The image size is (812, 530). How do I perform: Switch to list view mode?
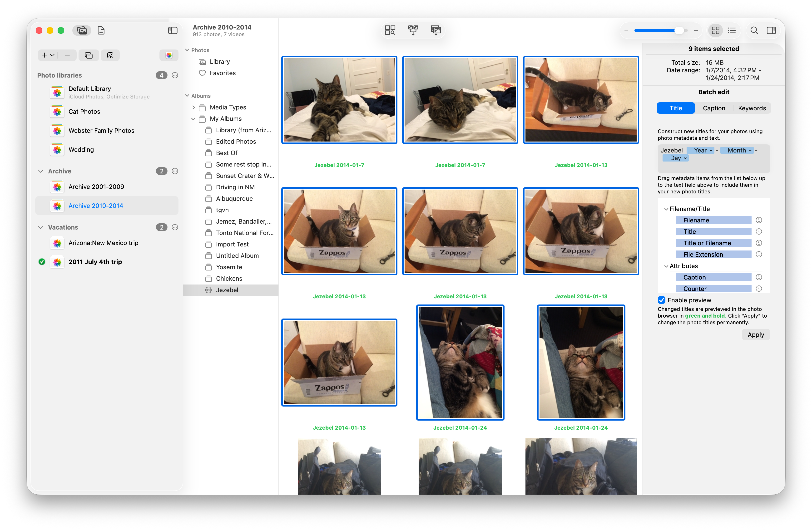coord(732,31)
